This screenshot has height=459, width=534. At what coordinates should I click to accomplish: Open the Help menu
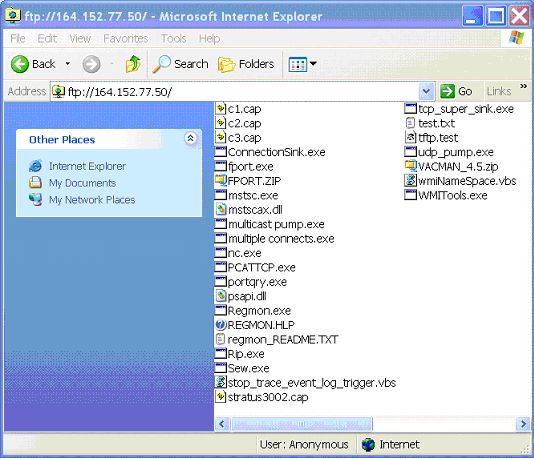tap(209, 38)
